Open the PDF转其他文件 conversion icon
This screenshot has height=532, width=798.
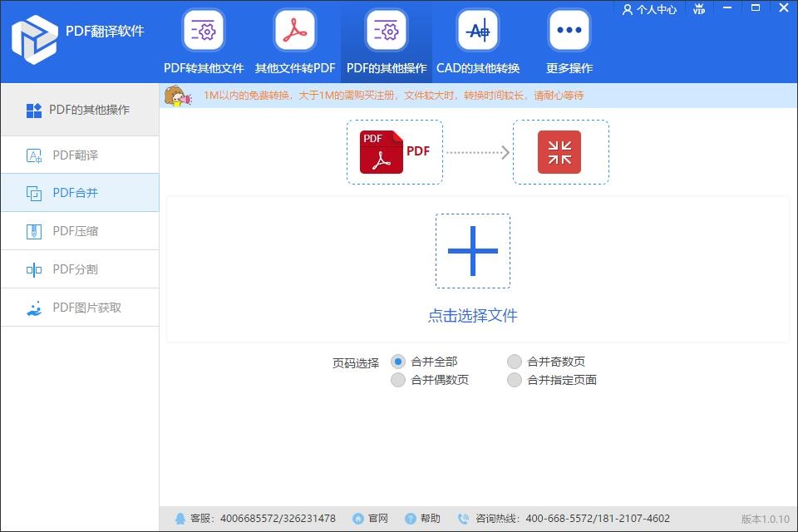(204, 32)
